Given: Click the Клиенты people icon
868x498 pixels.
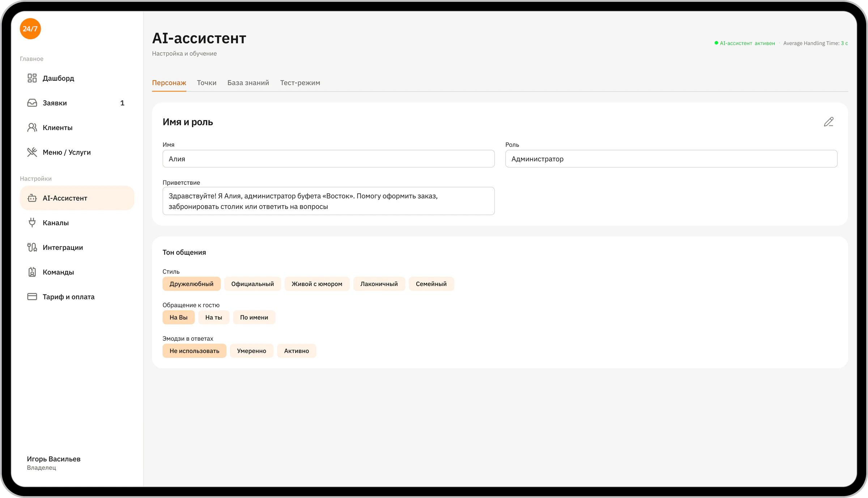Looking at the screenshot, I should [32, 128].
